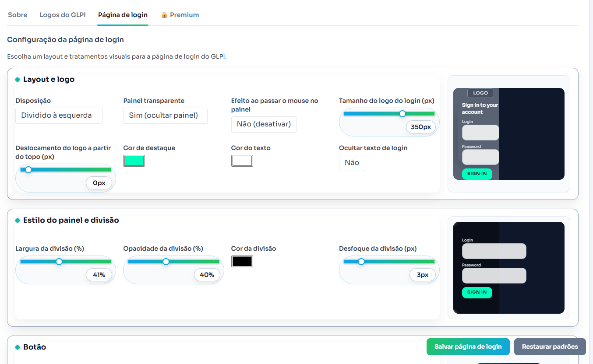Expand the Painel transparente dropdown
Image resolution: width=593 pixels, height=364 pixels.
pyautogui.click(x=165, y=115)
